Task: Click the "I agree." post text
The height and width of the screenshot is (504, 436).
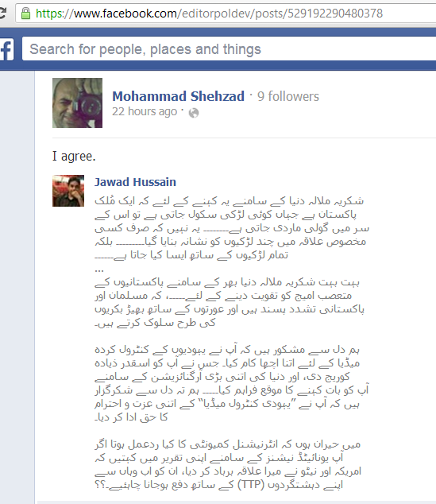Action: (74, 157)
